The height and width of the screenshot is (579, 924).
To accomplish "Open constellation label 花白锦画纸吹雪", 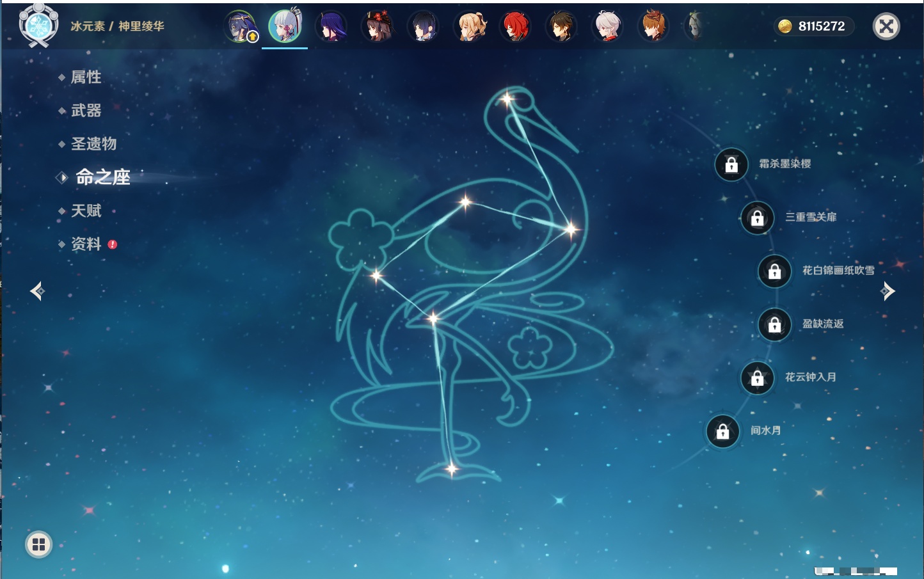I will point(838,270).
